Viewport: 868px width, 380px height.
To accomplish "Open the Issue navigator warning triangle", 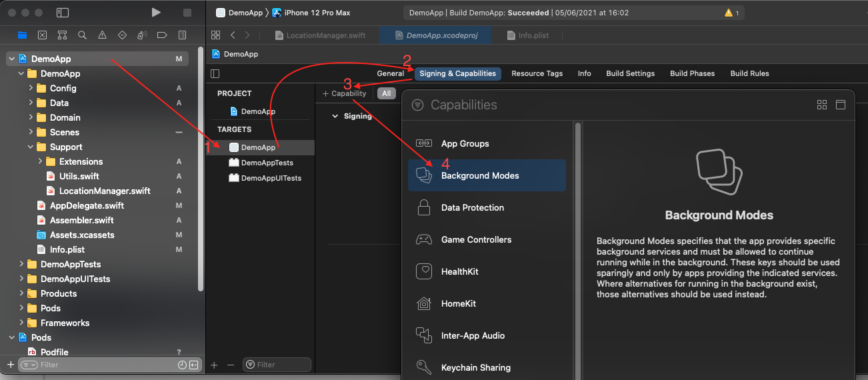I will coord(102,35).
